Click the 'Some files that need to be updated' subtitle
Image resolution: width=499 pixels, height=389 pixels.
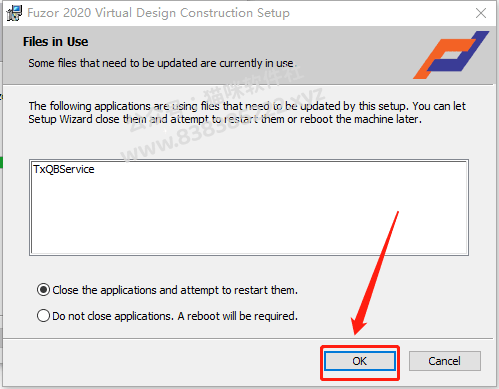pos(161,63)
